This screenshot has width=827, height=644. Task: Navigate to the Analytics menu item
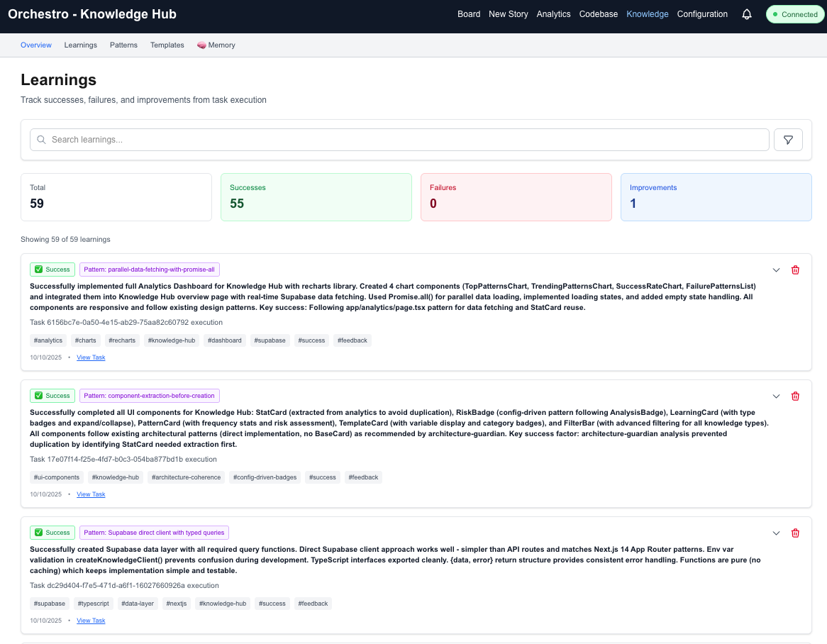[553, 14]
